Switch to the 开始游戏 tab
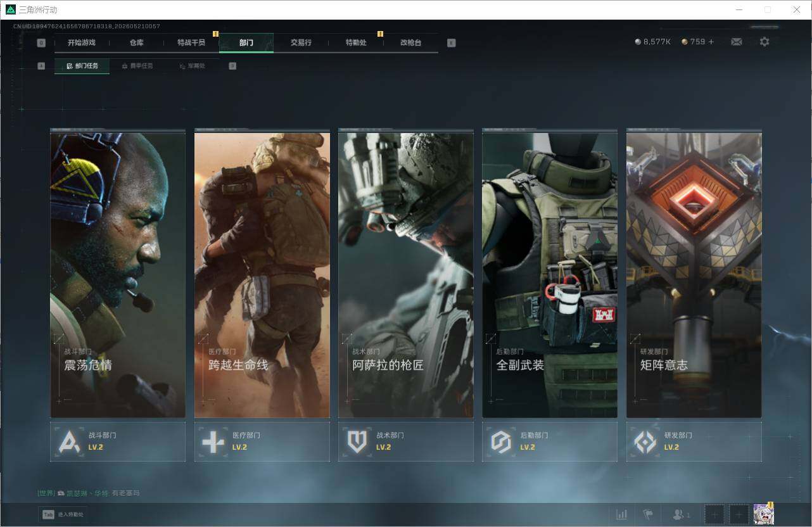The image size is (812, 527). coord(82,43)
